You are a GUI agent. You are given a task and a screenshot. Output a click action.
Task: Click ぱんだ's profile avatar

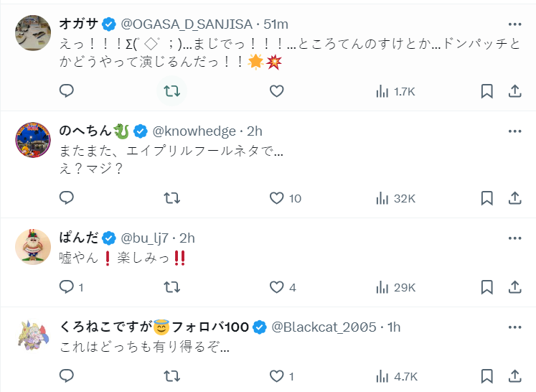pyautogui.click(x=33, y=248)
